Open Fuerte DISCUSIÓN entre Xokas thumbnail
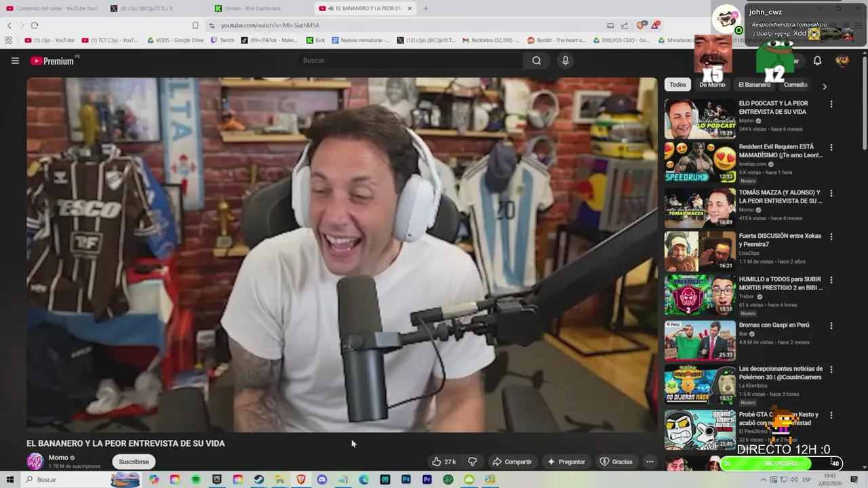The width and height of the screenshot is (868, 488). pyautogui.click(x=700, y=251)
